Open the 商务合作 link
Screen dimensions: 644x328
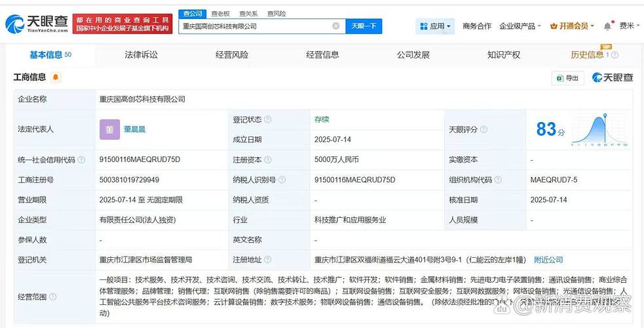pos(476,26)
